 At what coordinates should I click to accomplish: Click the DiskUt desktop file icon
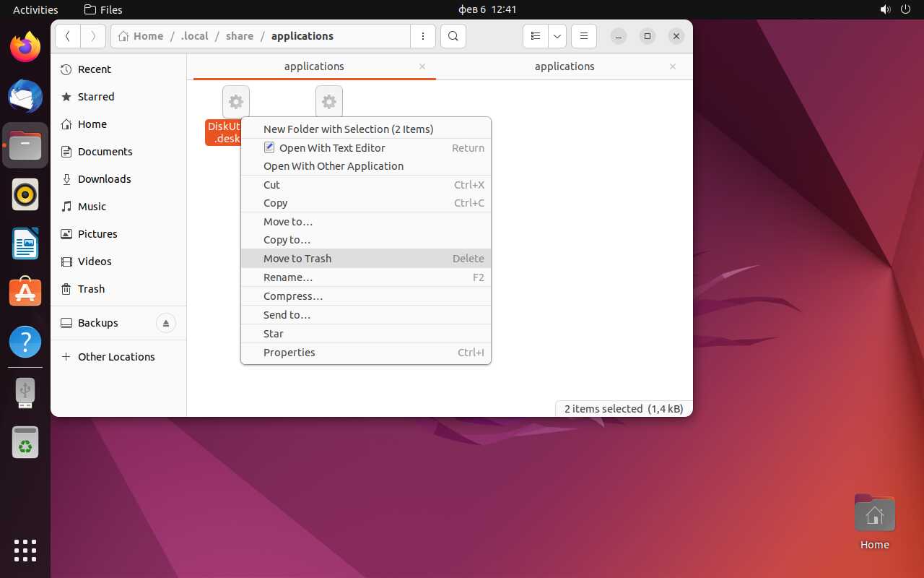pyautogui.click(x=236, y=102)
